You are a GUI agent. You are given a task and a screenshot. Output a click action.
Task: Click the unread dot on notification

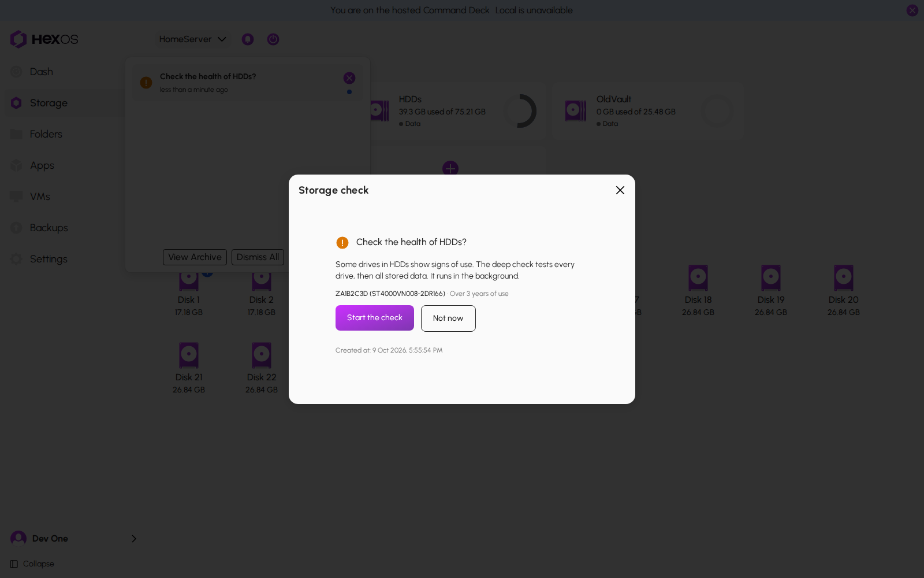[349, 92]
